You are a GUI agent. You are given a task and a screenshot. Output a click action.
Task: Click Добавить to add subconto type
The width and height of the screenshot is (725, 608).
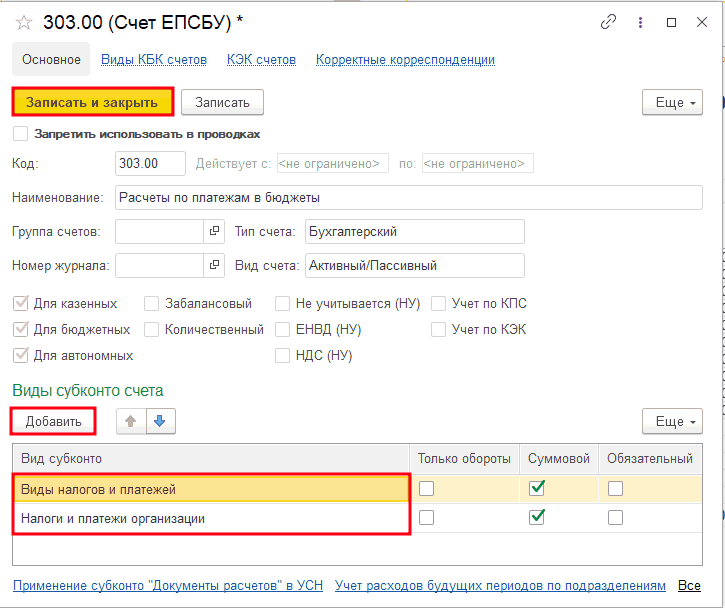click(x=53, y=421)
